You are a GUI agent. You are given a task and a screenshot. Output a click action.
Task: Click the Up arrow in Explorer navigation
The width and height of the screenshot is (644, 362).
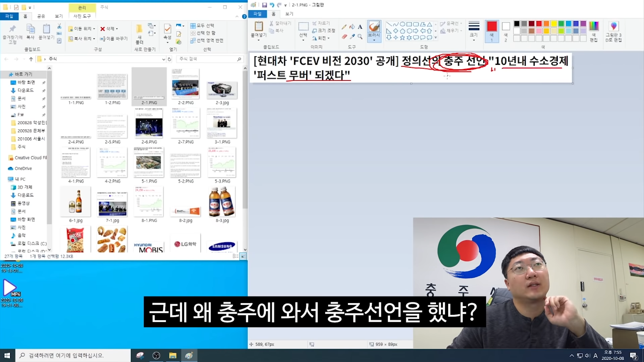click(x=31, y=59)
